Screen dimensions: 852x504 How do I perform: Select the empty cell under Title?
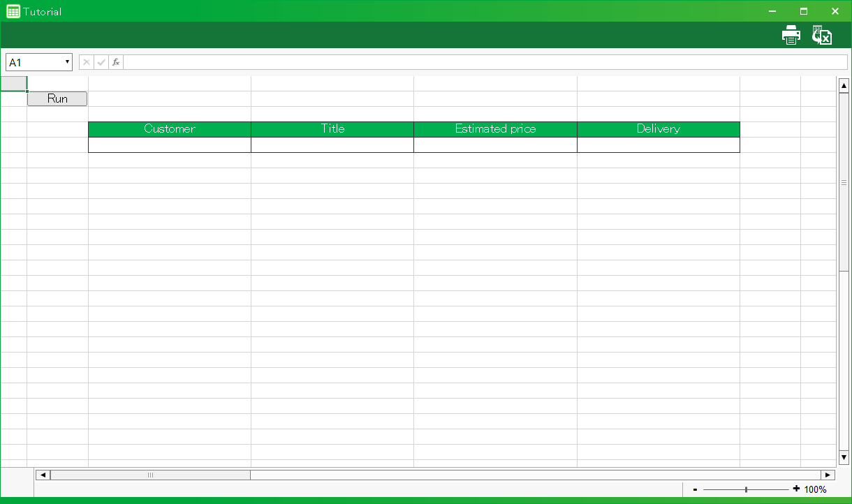pyautogui.click(x=332, y=144)
